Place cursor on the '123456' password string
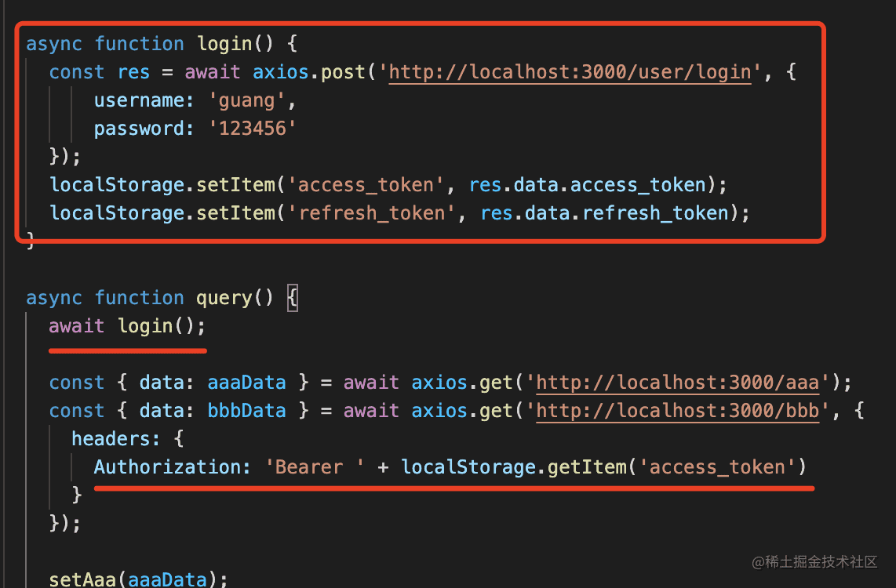 coord(253,129)
